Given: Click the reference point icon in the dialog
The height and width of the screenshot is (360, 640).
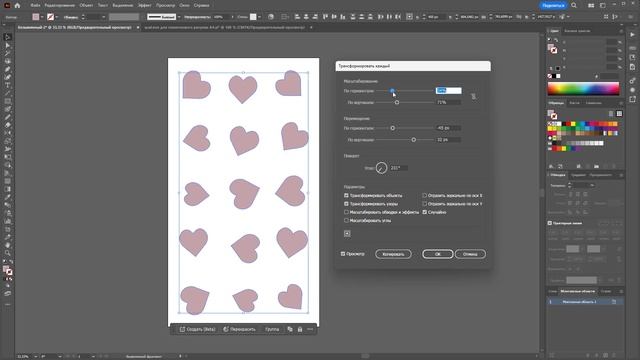Looking at the screenshot, I should tap(347, 233).
